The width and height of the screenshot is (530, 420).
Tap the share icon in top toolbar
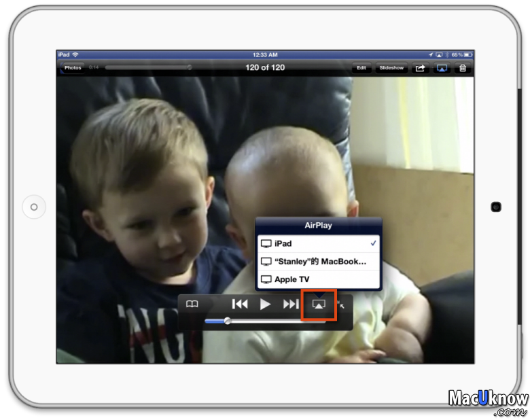pos(420,68)
